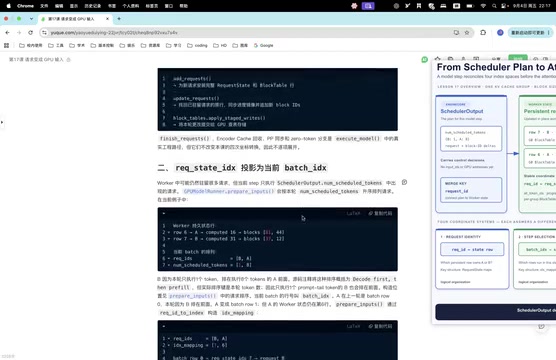The image size is (556, 360).
Task: Click the From Scheduler Plan diagram image
Action: pyautogui.click(x=494, y=192)
